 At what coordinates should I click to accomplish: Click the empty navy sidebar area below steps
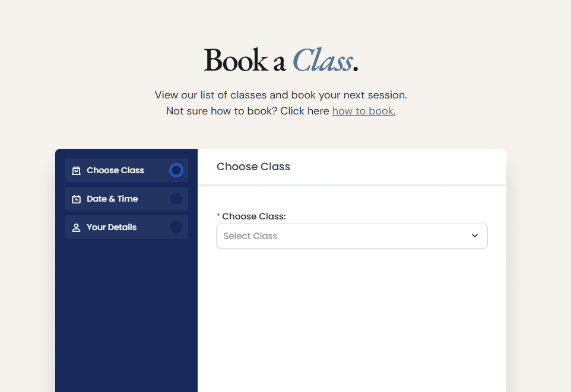[126, 314]
